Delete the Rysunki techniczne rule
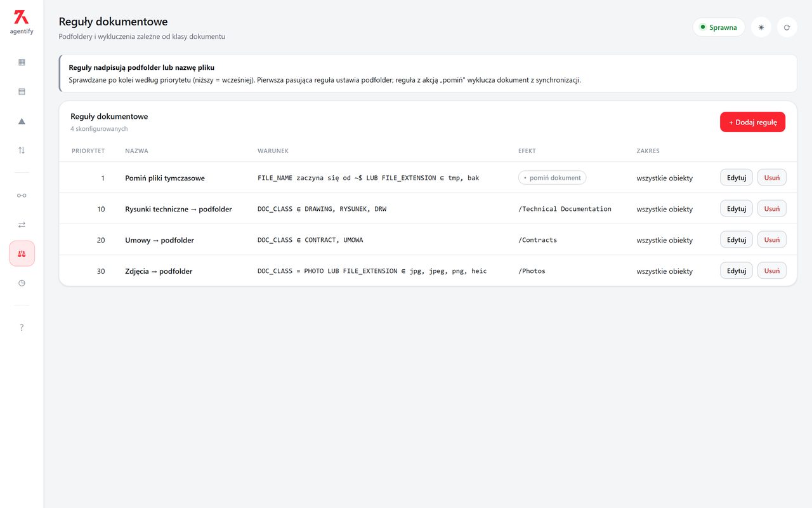Viewport: 812px width, 508px height. point(772,209)
